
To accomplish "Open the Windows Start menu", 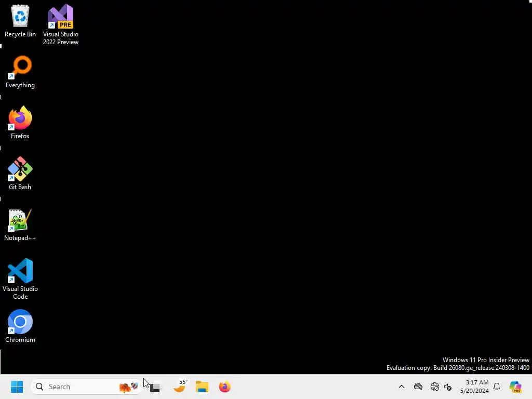I will coord(17,387).
